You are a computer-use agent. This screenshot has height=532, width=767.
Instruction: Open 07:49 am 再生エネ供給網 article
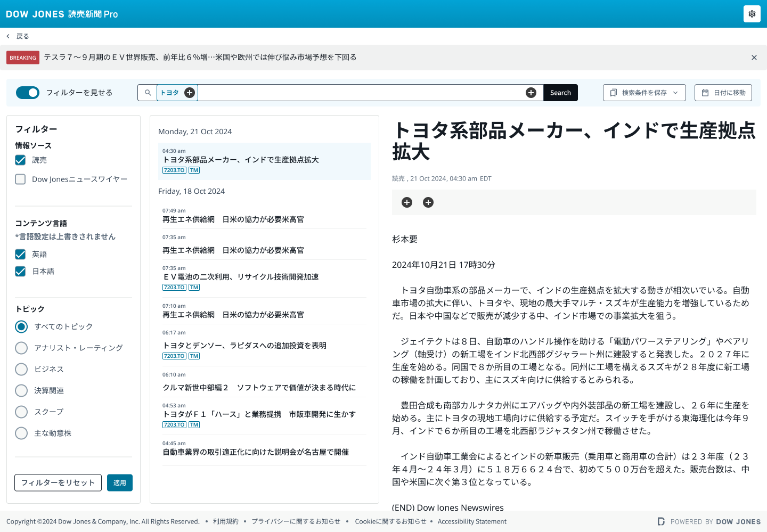tap(264, 215)
